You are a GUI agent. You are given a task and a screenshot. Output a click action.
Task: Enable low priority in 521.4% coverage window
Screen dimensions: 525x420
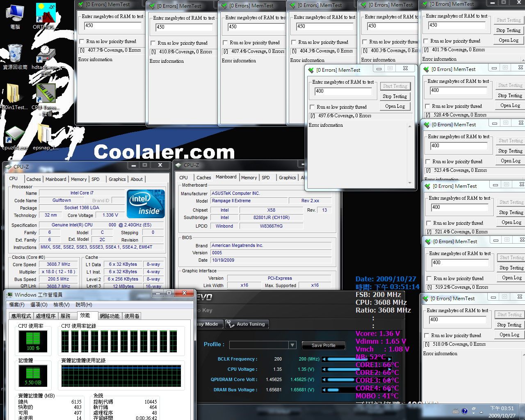pos(429,223)
